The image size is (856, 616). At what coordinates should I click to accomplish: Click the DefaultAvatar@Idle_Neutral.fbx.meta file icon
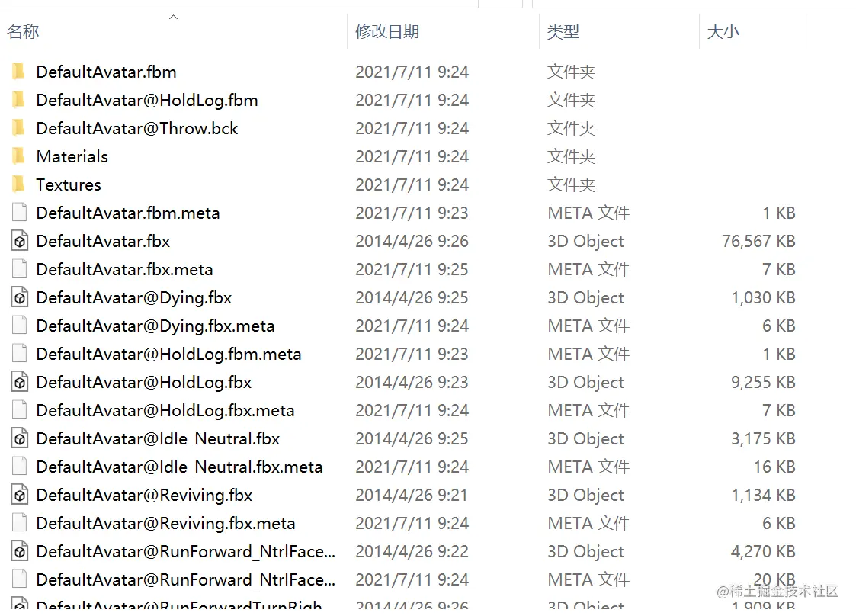(x=19, y=467)
